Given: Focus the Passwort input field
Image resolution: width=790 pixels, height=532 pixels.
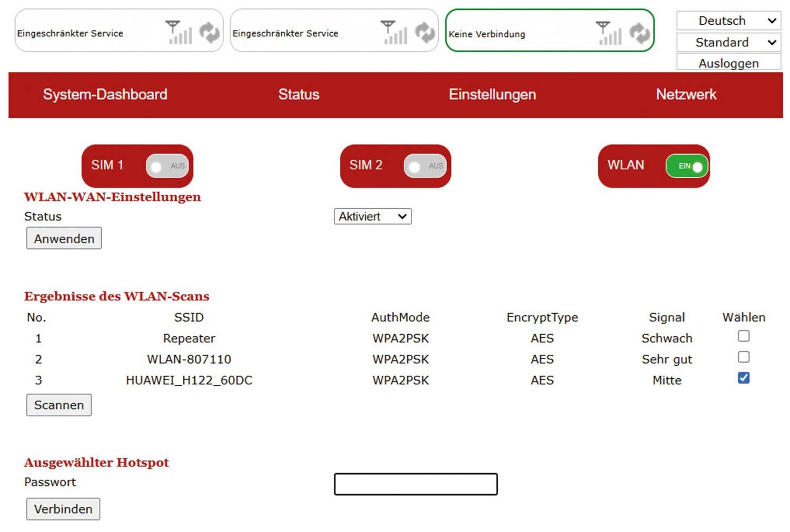Looking at the screenshot, I should [x=416, y=484].
